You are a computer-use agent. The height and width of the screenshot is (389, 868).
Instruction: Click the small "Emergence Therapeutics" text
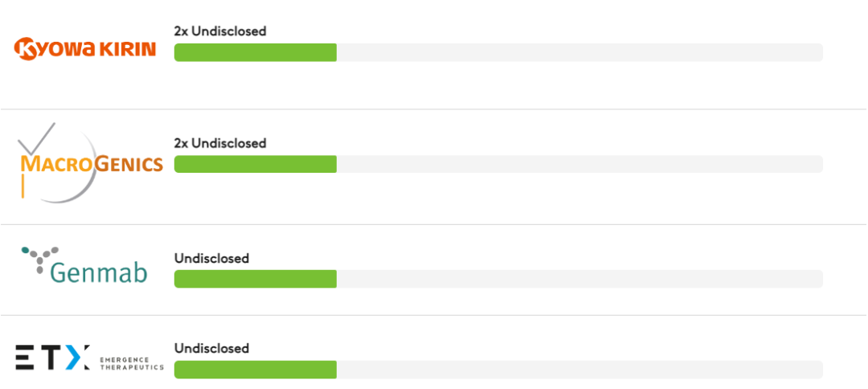(x=131, y=362)
